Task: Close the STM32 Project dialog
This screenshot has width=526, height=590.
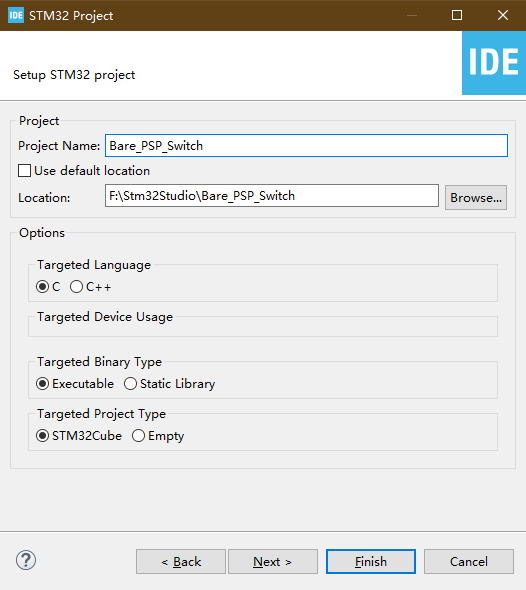Action: (x=503, y=15)
